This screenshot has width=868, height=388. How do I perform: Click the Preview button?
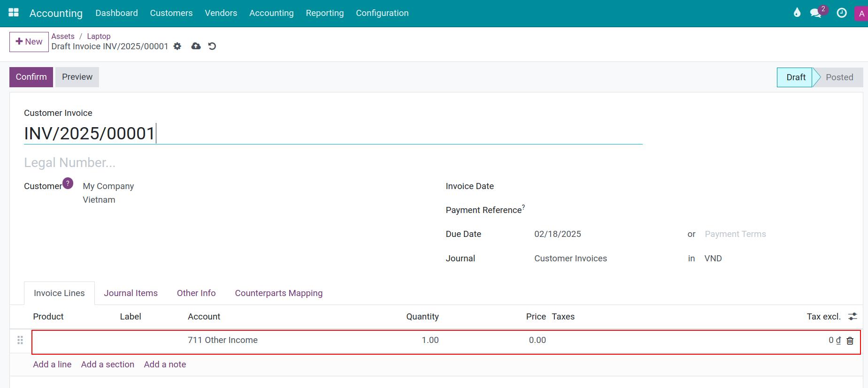(77, 77)
